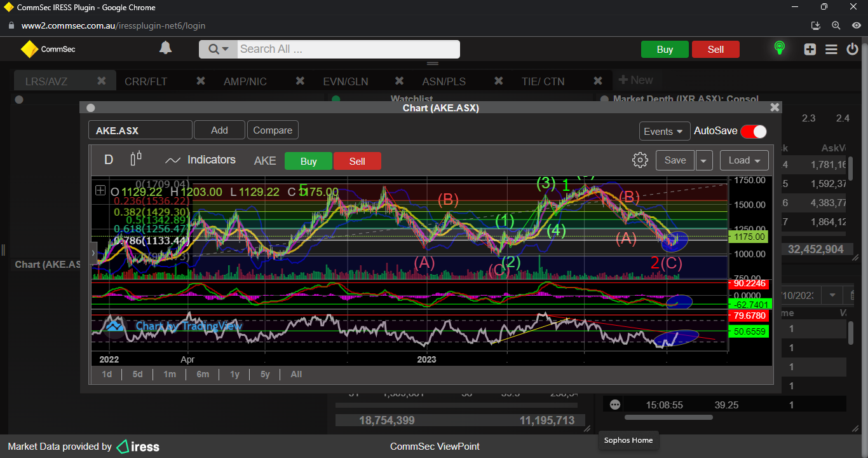Viewport: 868px width, 458px height.
Task: Click the 1175.00 current price label
Action: pos(748,237)
